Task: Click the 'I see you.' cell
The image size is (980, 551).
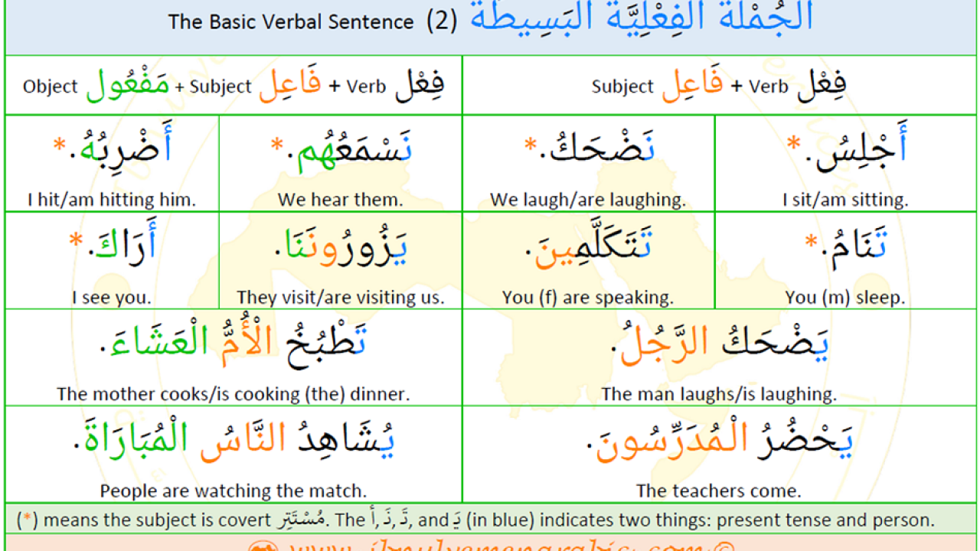Action: pyautogui.click(x=112, y=260)
